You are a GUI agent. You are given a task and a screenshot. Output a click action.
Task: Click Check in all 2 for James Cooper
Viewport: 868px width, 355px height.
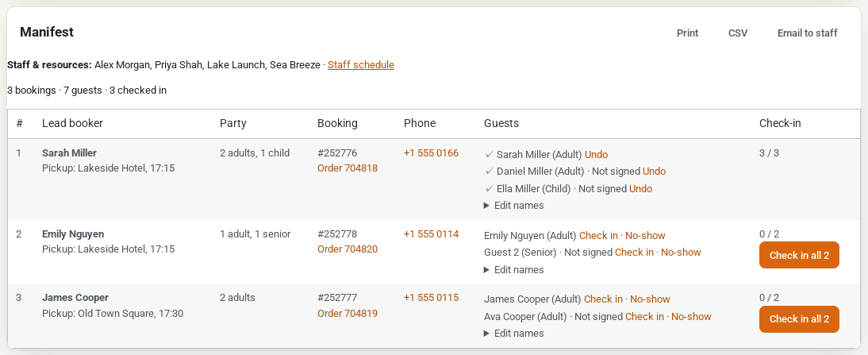799,319
